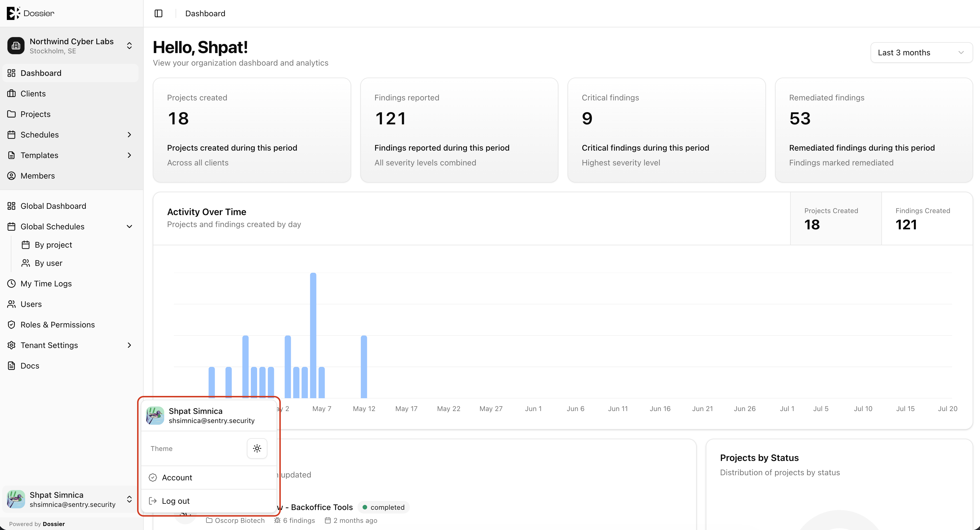This screenshot has height=530, width=980.
Task: Open the organization switcher chevrons
Action: click(x=129, y=46)
